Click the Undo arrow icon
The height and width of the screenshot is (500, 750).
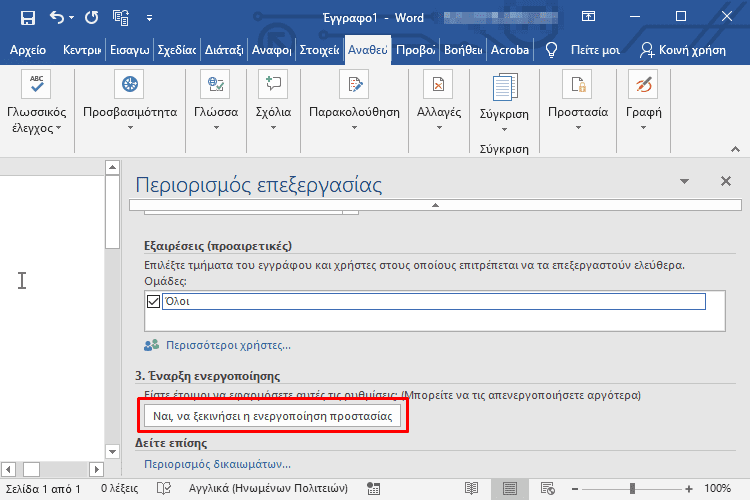(x=56, y=17)
